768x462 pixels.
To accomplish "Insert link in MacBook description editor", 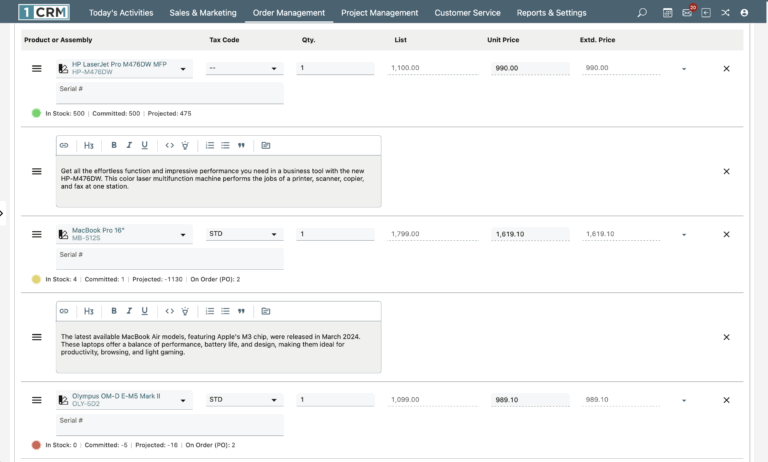I will (x=64, y=311).
